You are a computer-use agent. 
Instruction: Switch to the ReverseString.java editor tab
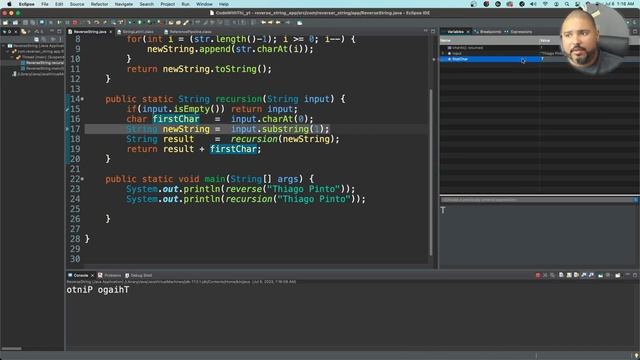90,31
